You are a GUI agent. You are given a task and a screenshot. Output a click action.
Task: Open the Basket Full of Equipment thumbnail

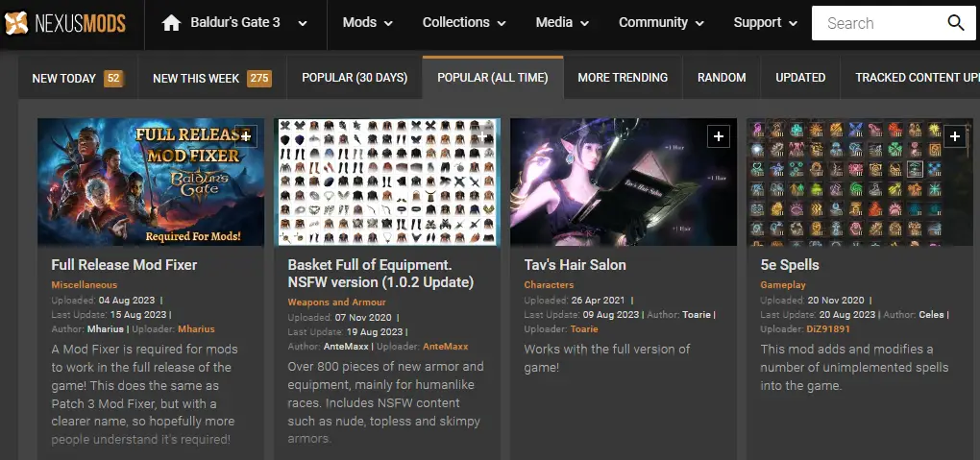tap(387, 182)
